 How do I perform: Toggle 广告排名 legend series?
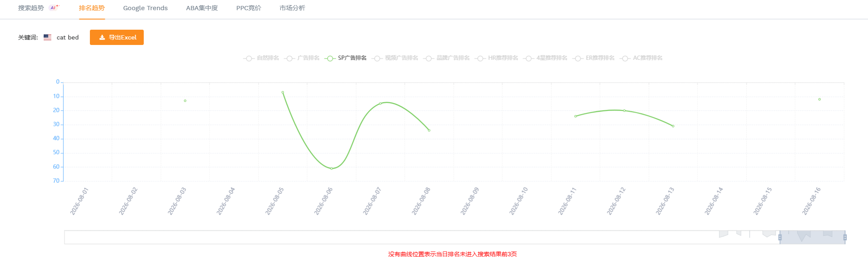tap(302, 58)
